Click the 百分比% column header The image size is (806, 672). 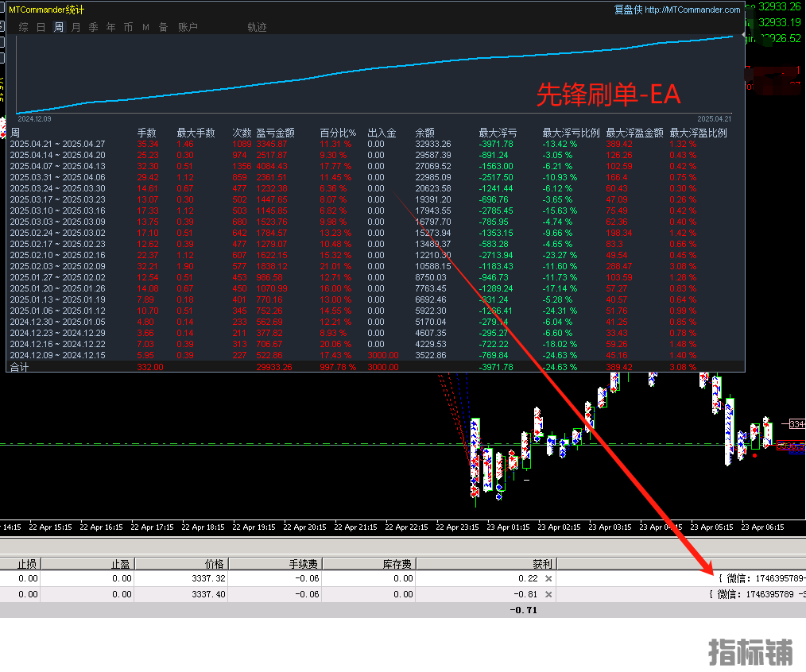pos(338,133)
